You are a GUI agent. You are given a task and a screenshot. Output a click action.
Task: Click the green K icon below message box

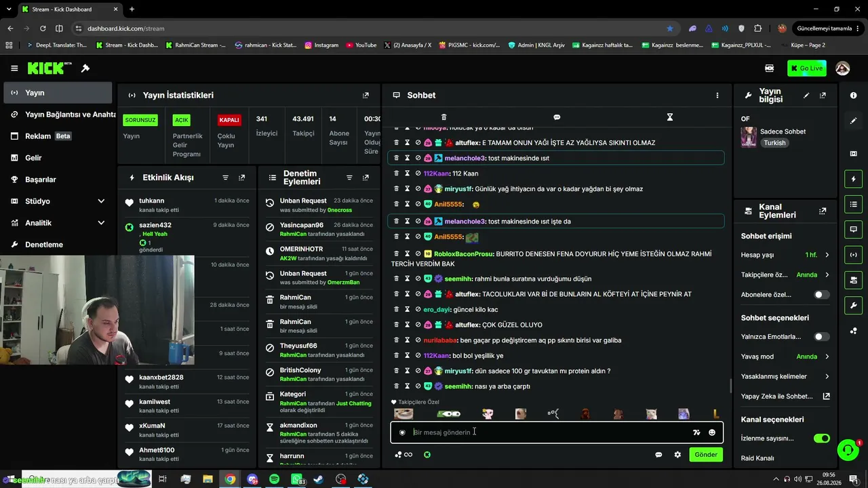click(x=427, y=455)
